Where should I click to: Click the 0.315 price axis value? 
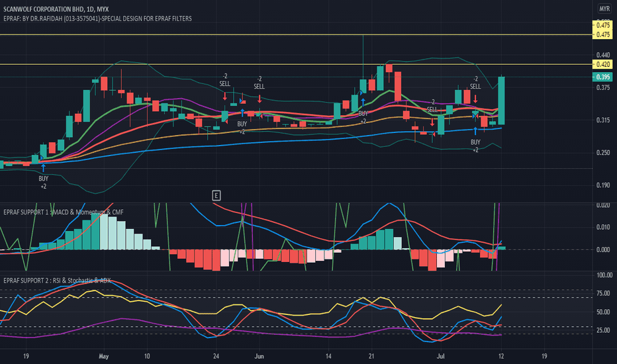tap(602, 120)
